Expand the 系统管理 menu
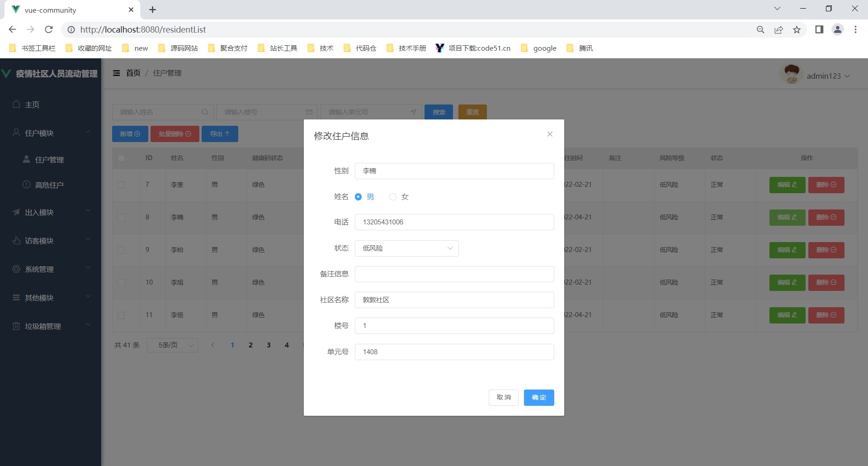The height and width of the screenshot is (466, 868). click(51, 269)
